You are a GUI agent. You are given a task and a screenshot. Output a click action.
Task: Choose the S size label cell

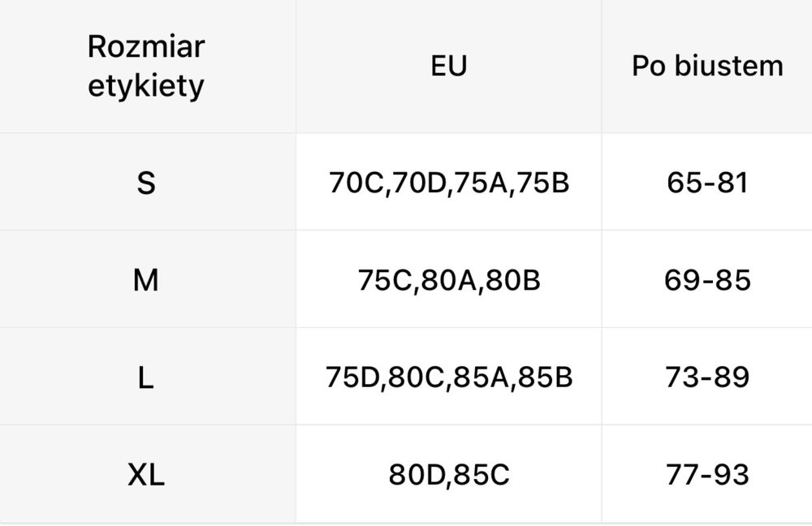(x=146, y=183)
